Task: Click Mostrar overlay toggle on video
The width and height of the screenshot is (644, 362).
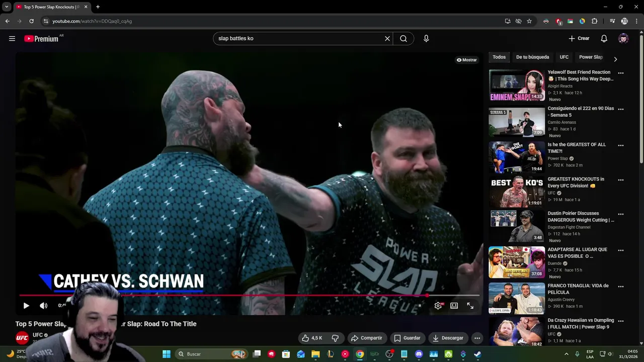Action: tap(467, 60)
